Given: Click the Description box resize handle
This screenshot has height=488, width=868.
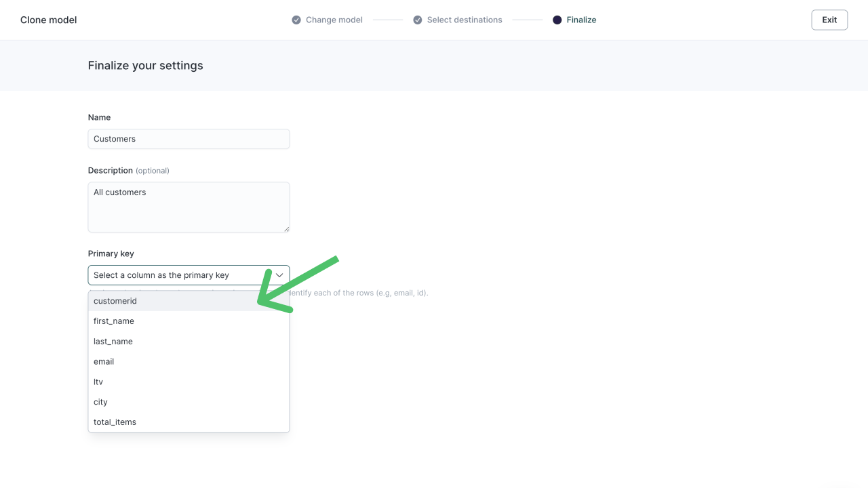Looking at the screenshot, I should click(x=286, y=229).
